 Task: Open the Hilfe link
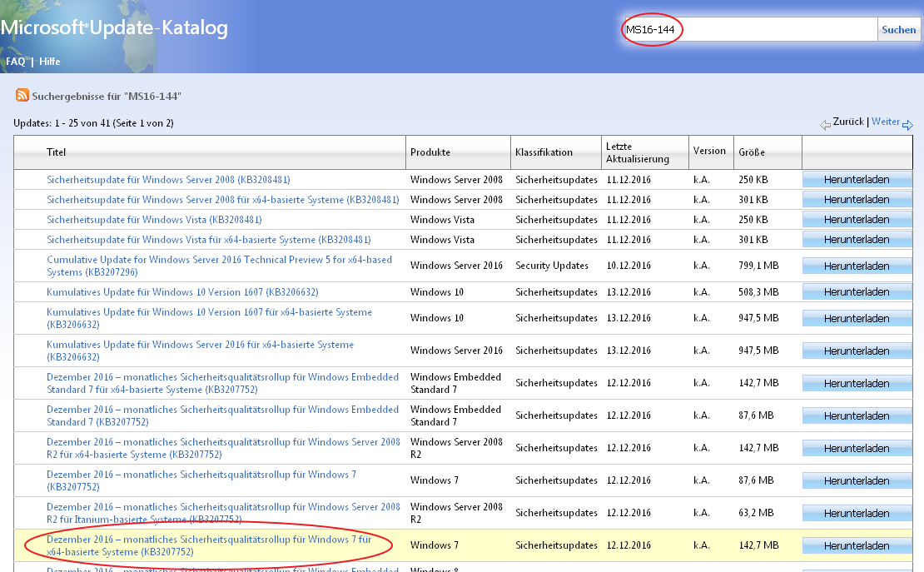tap(49, 62)
